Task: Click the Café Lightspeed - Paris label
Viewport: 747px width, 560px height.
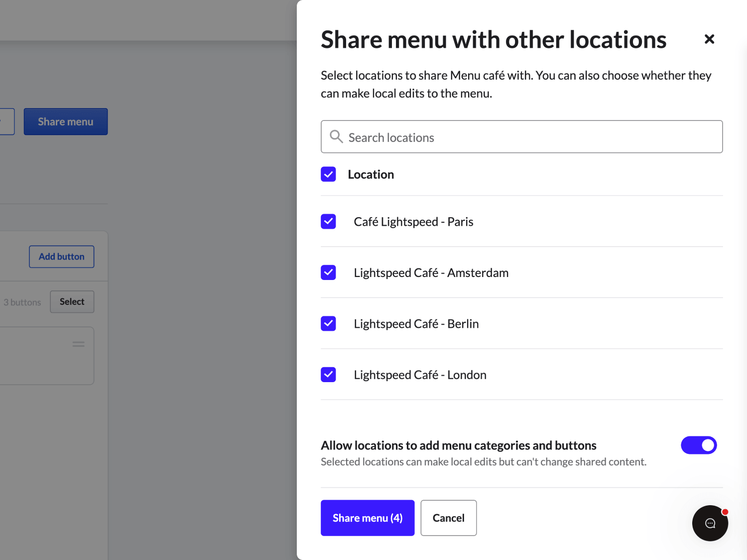Action: coord(413,222)
